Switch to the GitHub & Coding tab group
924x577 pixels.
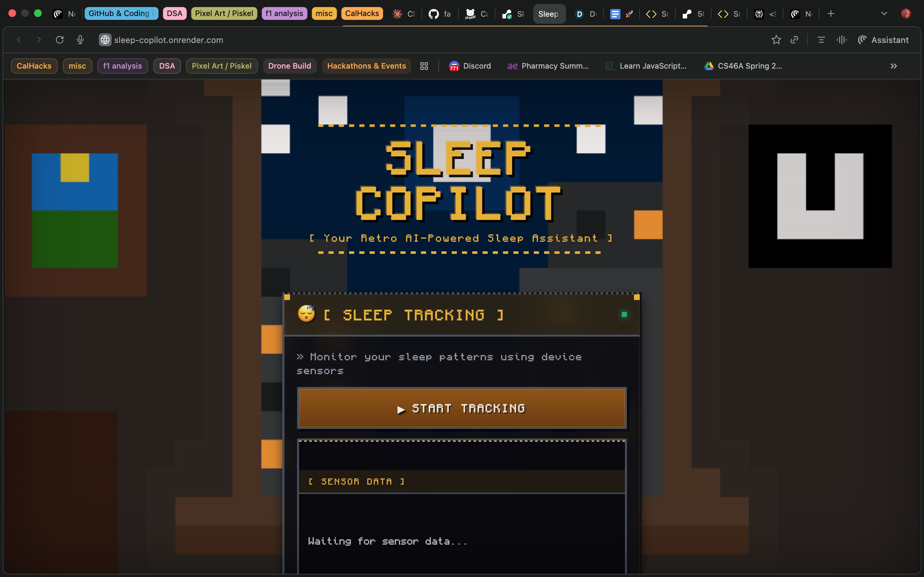click(121, 13)
